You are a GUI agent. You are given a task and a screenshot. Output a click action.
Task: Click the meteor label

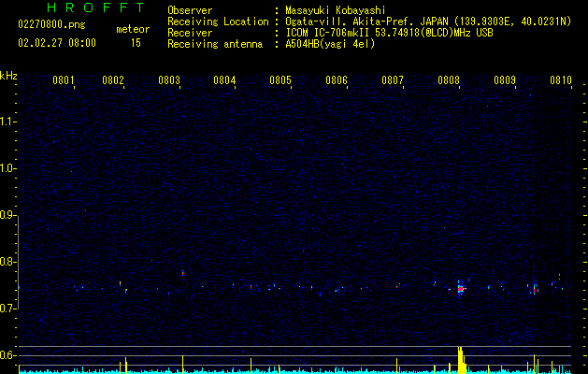(133, 29)
